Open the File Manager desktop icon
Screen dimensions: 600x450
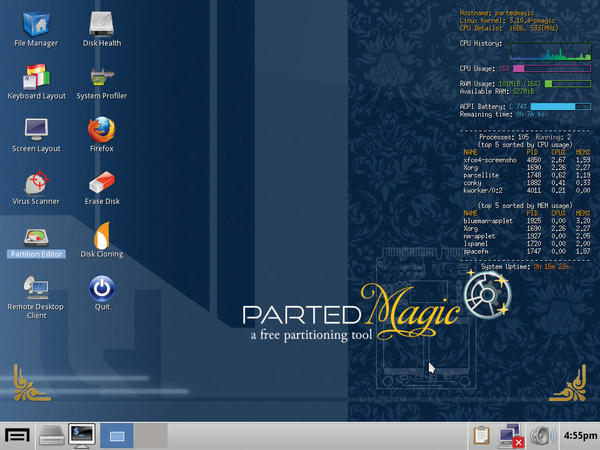click(36, 30)
